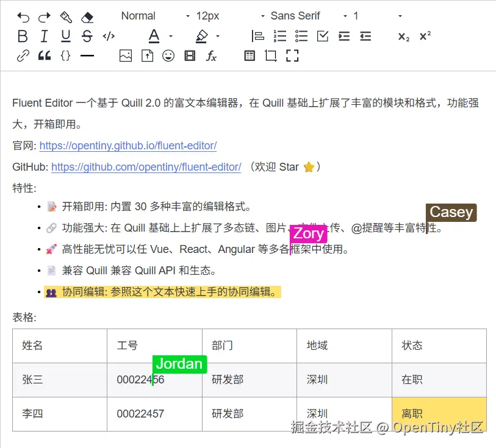The height and width of the screenshot is (448, 496).
Task: Click the screenshot crop icon
Action: 271,56
